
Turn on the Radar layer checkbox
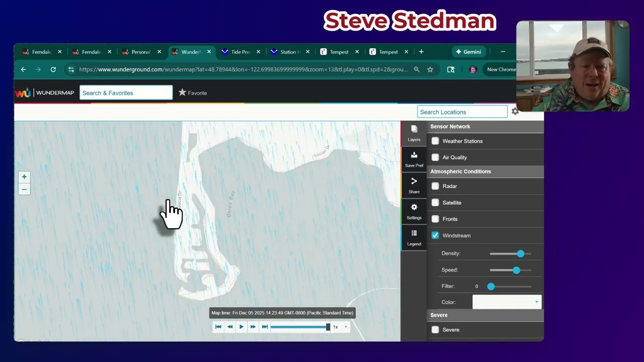click(x=435, y=186)
